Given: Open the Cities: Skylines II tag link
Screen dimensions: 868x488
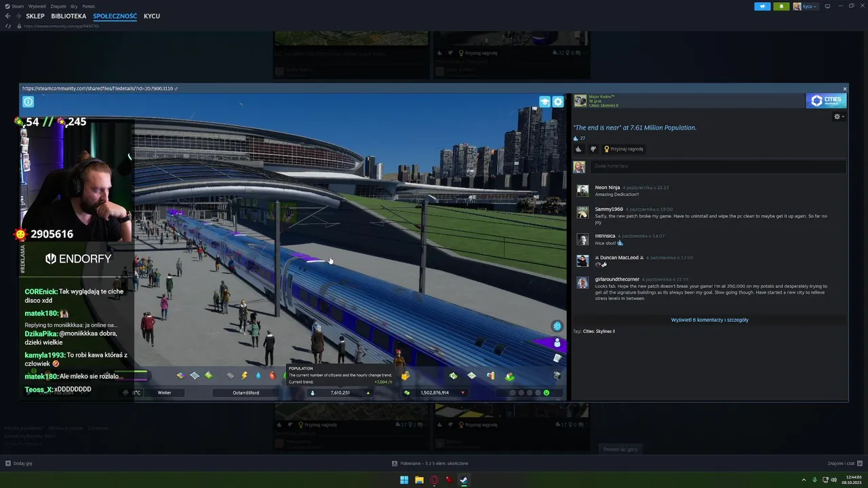Looking at the screenshot, I should [599, 331].
